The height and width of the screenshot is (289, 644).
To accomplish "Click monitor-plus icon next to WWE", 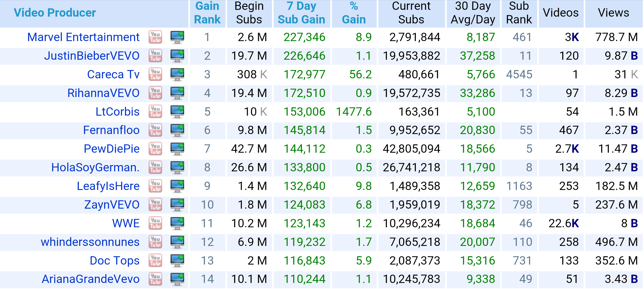I will click(177, 223).
